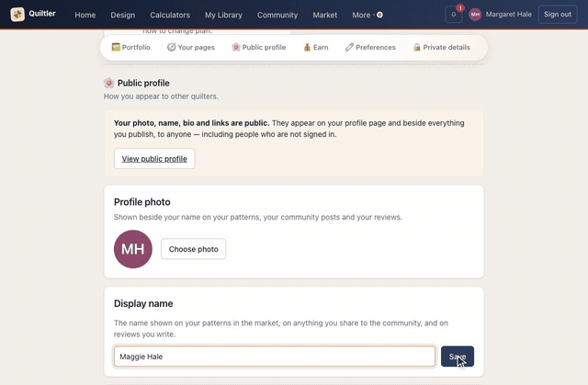Click Margaret Hale user name
This screenshot has width=588, height=385.
(508, 15)
